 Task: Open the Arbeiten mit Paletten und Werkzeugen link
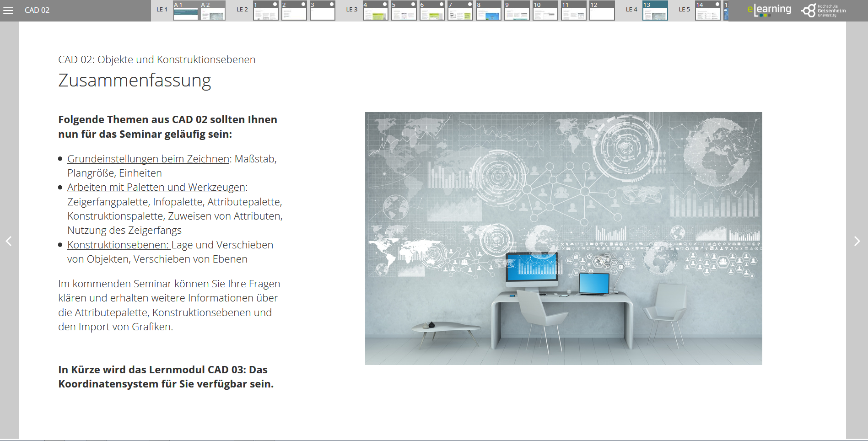point(156,187)
